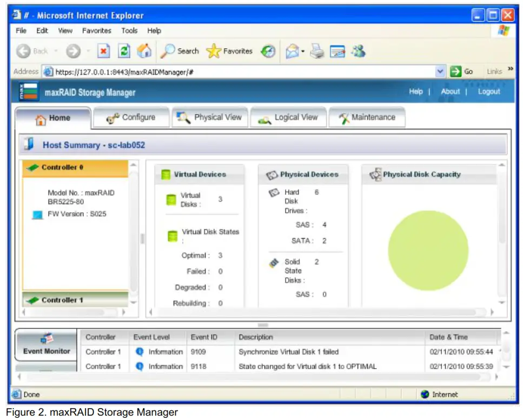Viewport: 523px width, 420px height.
Task: Click the controller panel scroll down arrow
Action: pos(134,303)
